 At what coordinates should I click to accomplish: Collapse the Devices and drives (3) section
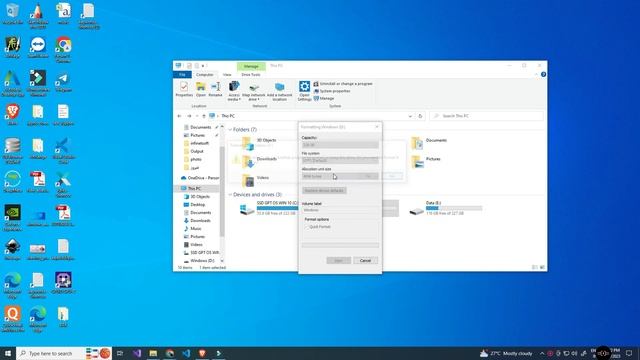pyautogui.click(x=230, y=195)
